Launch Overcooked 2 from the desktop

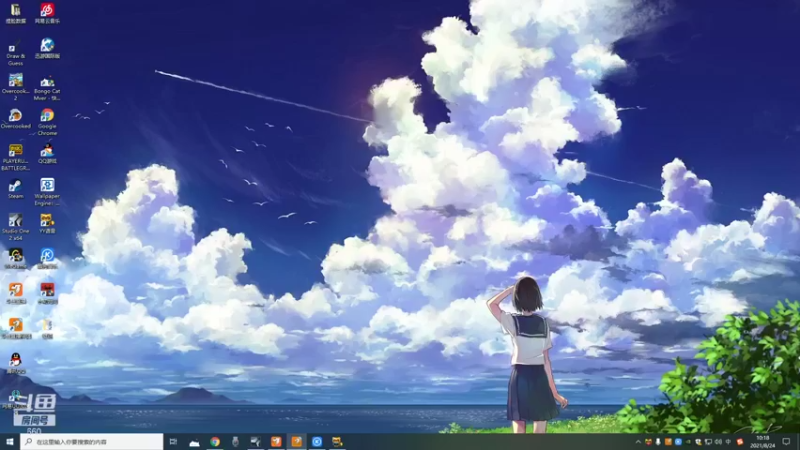pos(15,87)
